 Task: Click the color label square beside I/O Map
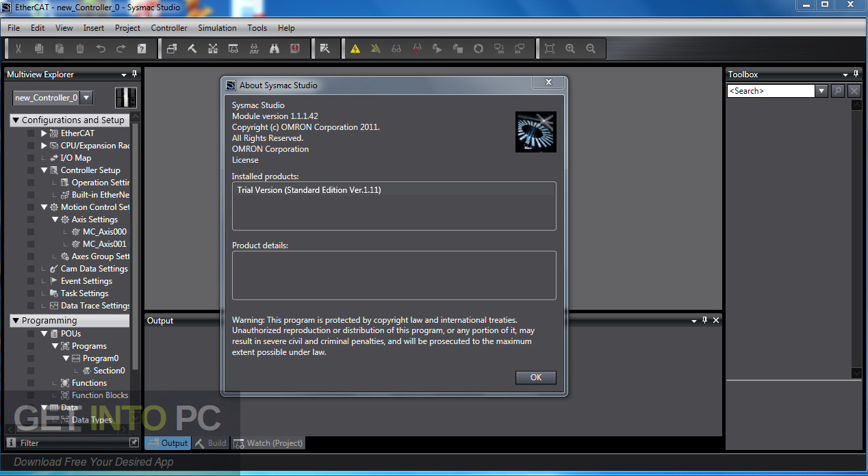[x=31, y=158]
